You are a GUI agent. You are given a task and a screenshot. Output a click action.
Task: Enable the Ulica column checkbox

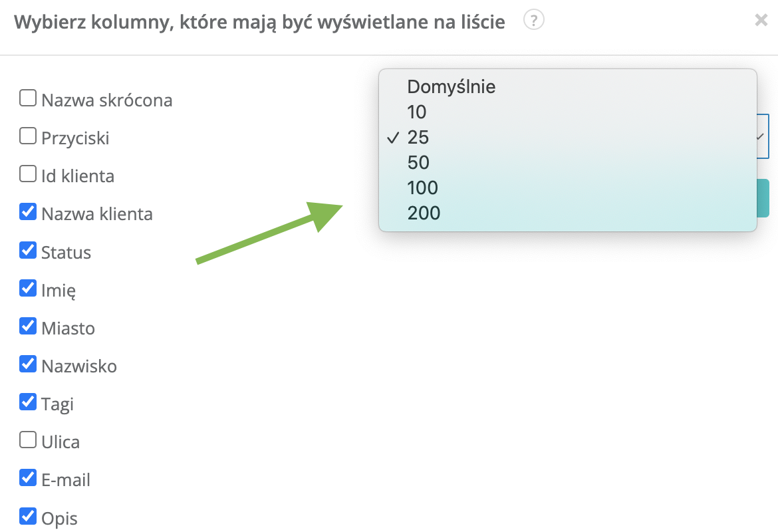click(28, 440)
